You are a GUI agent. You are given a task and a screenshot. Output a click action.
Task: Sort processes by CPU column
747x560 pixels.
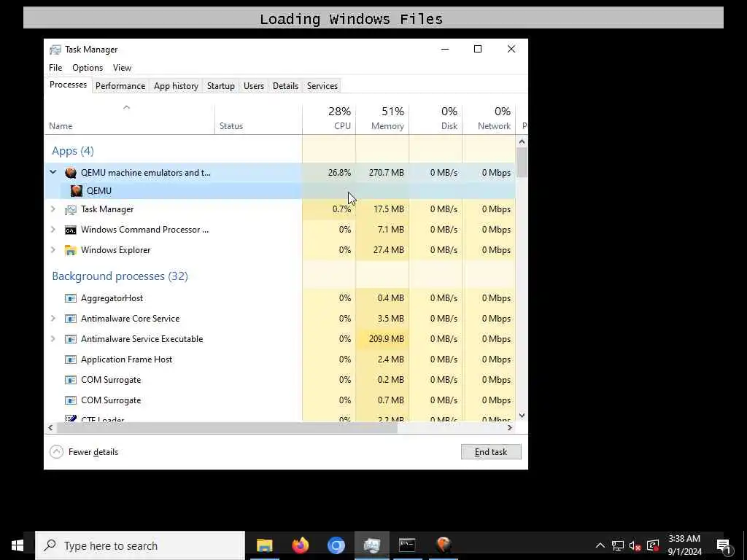[x=329, y=118]
